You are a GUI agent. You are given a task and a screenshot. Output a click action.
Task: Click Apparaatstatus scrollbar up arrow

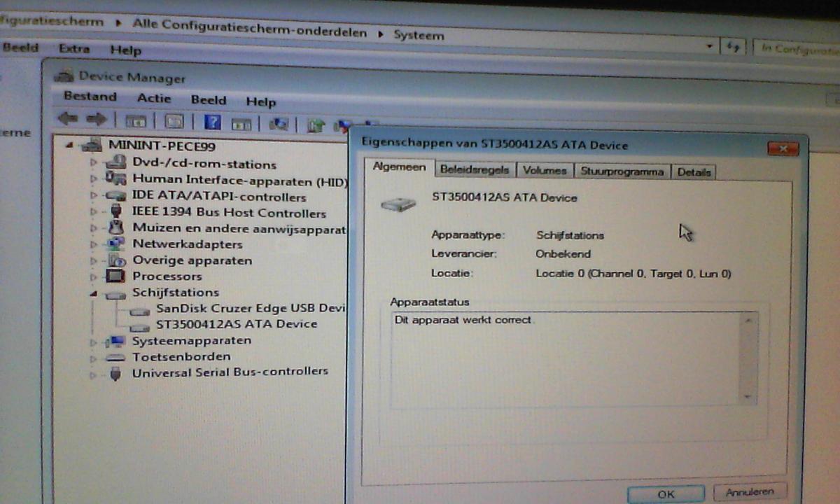pos(748,321)
